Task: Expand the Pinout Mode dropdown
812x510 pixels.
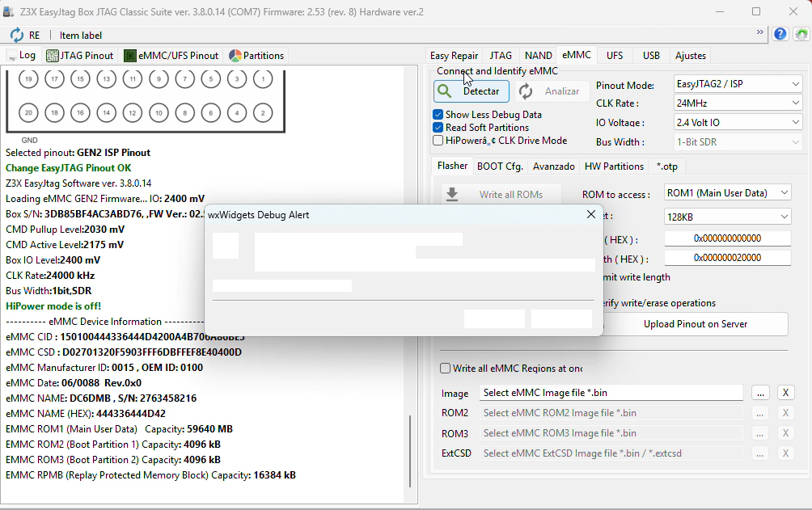Action: pyautogui.click(x=738, y=84)
